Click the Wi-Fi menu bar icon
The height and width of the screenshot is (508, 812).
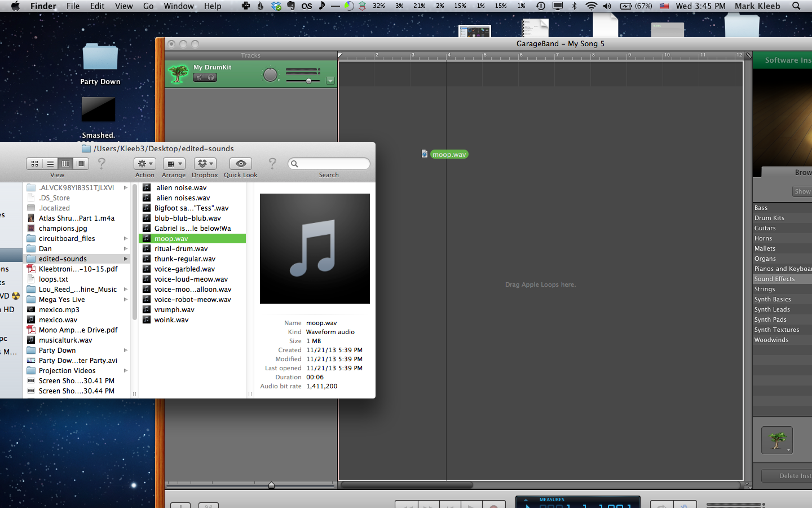coord(591,6)
